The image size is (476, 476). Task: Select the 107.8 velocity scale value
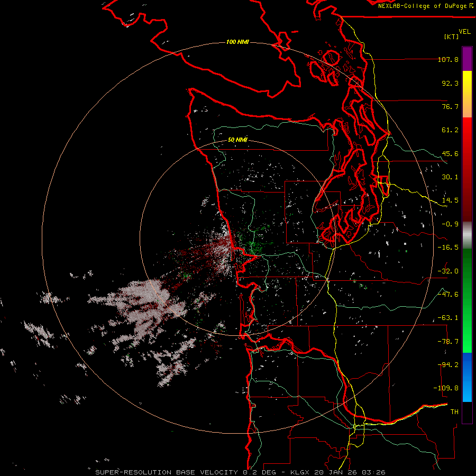[448, 59]
